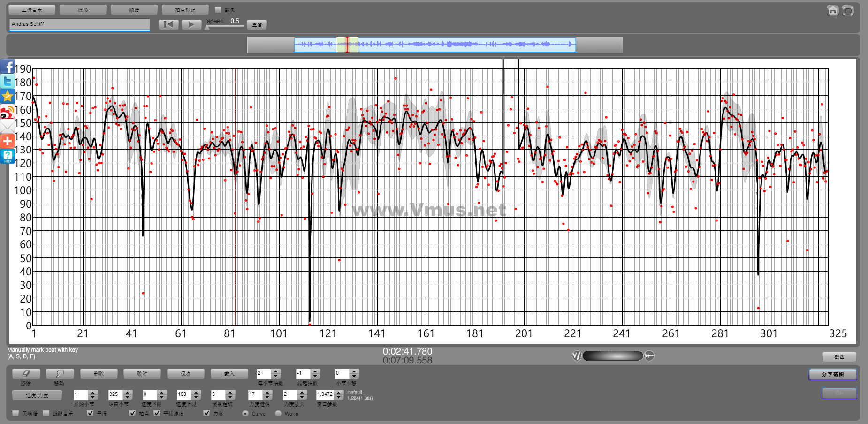868x424 pixels.
Task: Select the Worm radio button
Action: (278, 414)
